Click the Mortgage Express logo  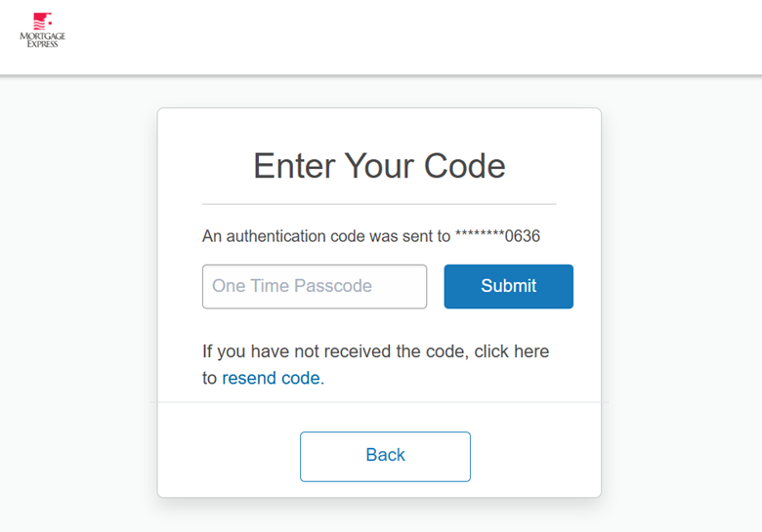coord(40,30)
